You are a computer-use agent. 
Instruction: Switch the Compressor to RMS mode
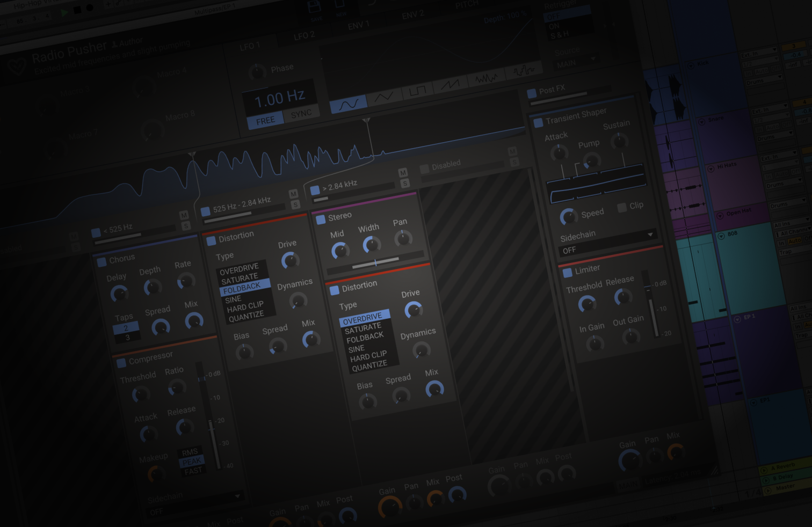coord(191,451)
